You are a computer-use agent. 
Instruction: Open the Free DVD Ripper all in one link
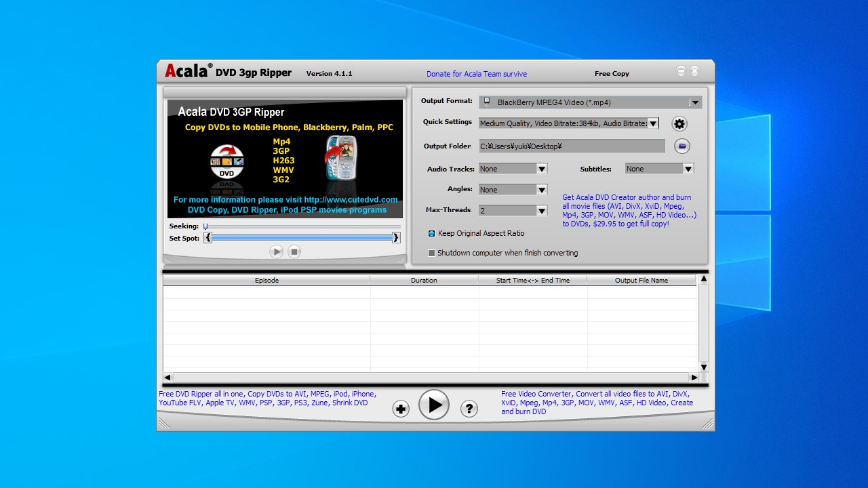[267, 398]
